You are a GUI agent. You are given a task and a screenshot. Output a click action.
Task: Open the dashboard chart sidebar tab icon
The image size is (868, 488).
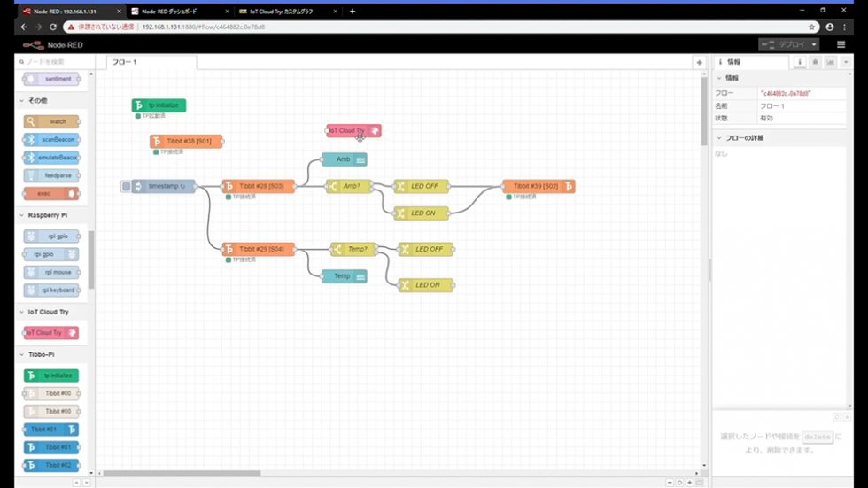(x=830, y=63)
